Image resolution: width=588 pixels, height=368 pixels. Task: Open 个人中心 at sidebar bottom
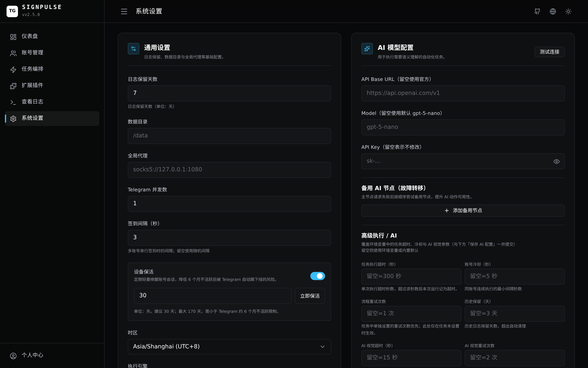click(x=52, y=355)
